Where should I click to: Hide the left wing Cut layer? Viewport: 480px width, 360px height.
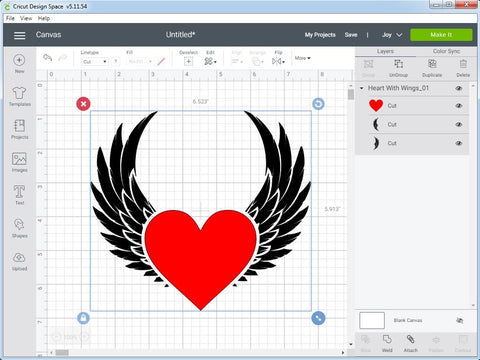pos(459,124)
